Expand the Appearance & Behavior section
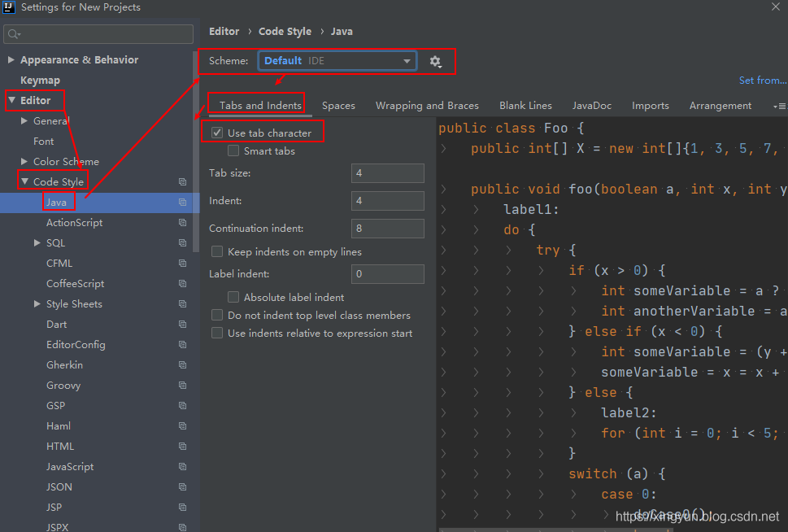 tap(11, 60)
